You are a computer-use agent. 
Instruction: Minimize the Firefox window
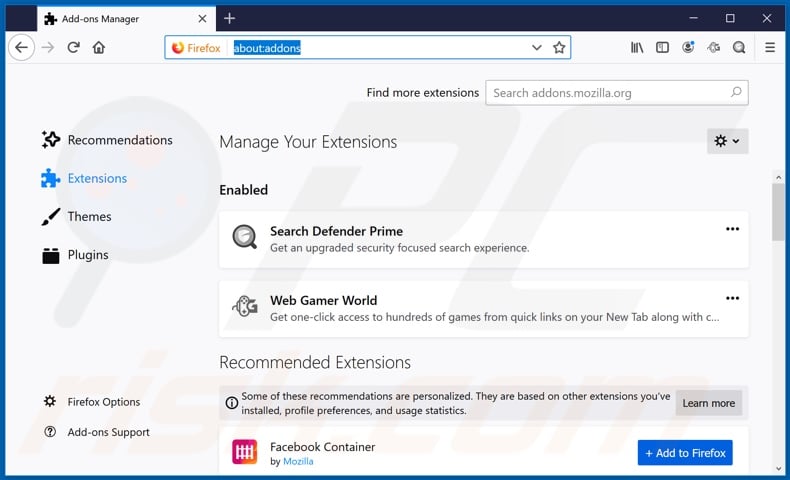(x=694, y=18)
